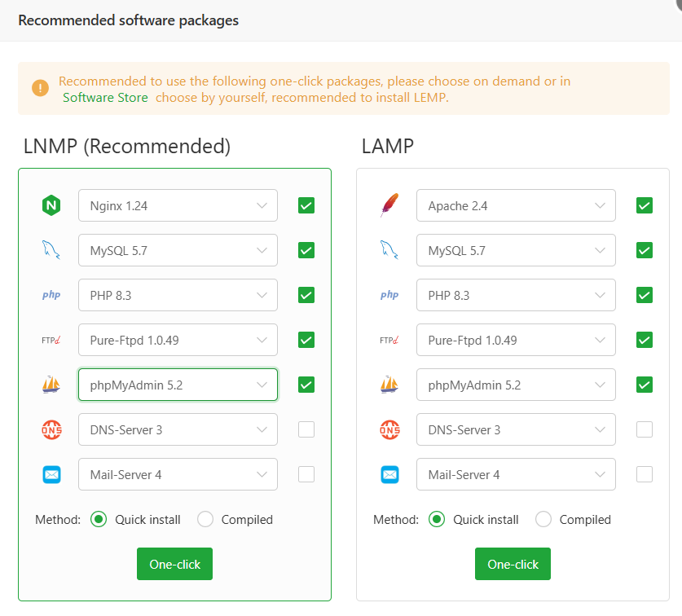
Task: Click the Nginx logo icon in LNMP
Action: (51, 205)
